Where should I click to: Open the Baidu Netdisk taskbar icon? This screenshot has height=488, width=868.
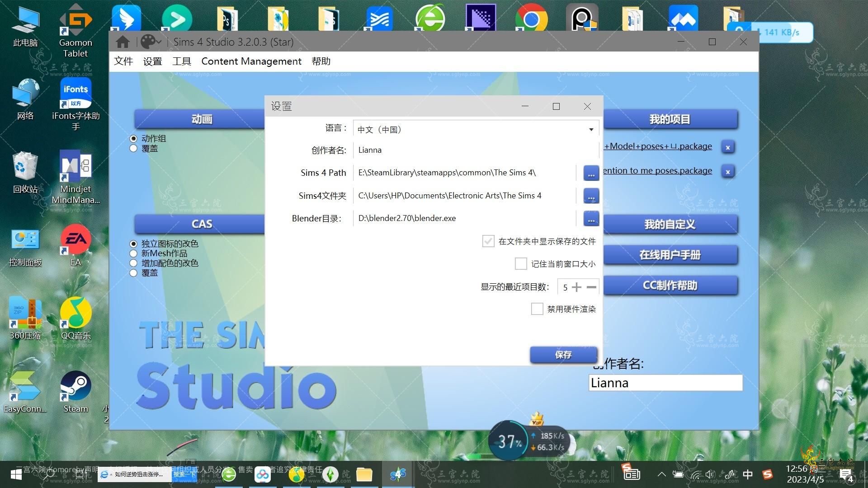coord(262,474)
